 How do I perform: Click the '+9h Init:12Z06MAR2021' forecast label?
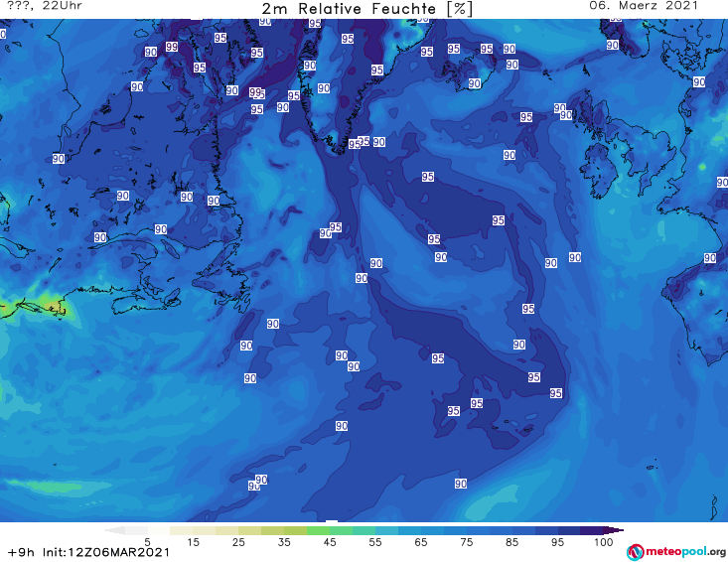coord(88,552)
